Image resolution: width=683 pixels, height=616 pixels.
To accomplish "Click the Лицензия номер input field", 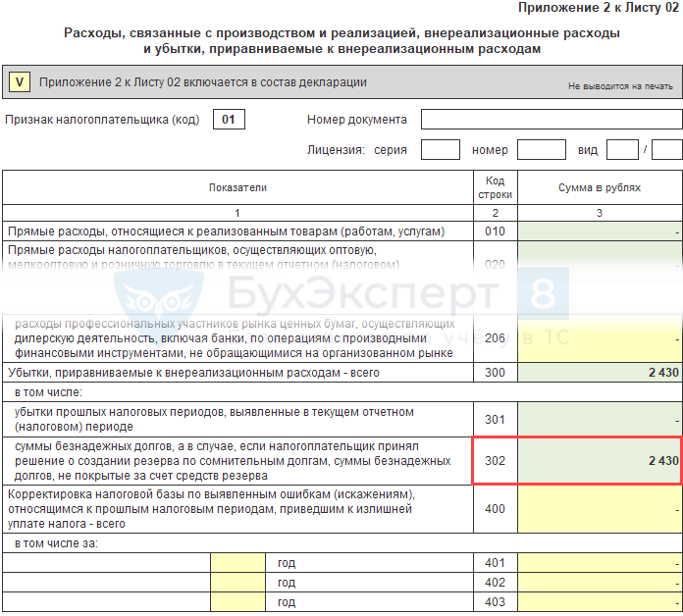I will click(x=542, y=150).
